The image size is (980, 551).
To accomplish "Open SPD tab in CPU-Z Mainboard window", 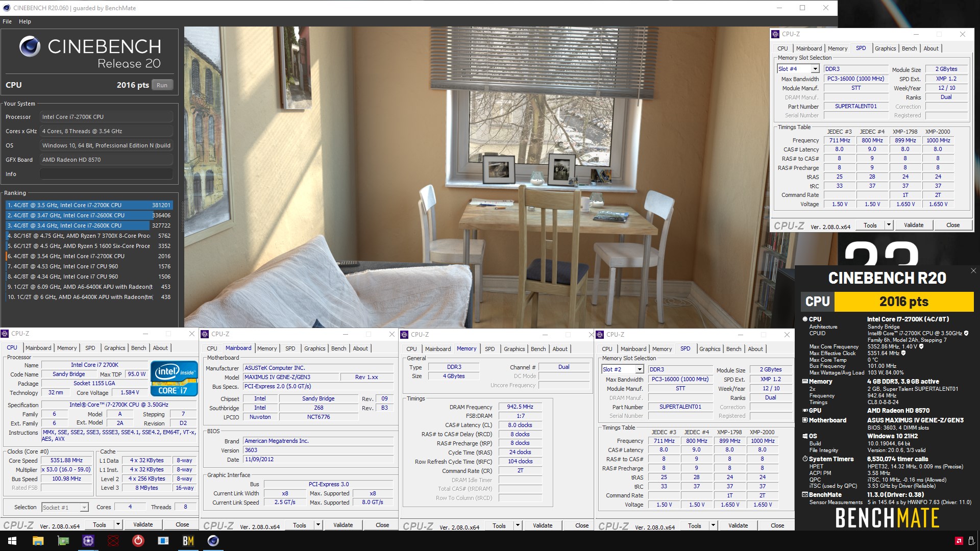I will (290, 348).
